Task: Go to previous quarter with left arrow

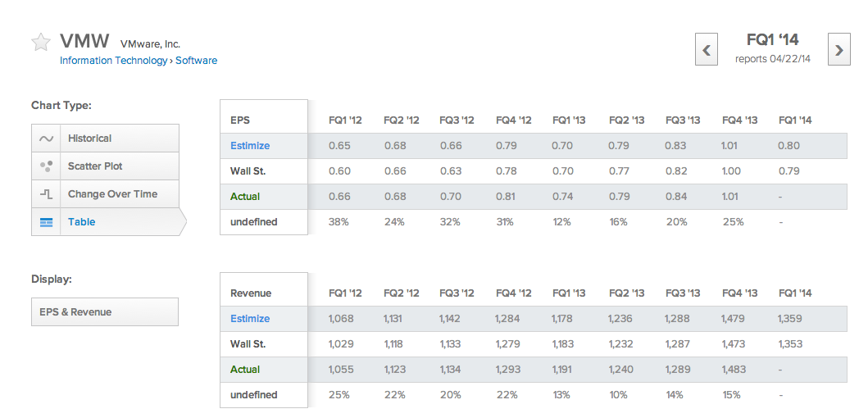Action: (x=707, y=50)
